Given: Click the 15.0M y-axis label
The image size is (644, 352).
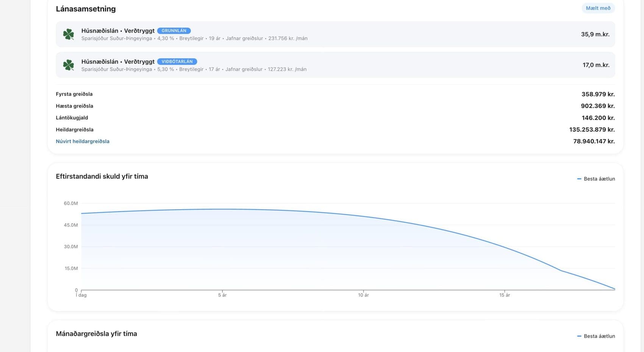Looking at the screenshot, I should [x=71, y=268].
